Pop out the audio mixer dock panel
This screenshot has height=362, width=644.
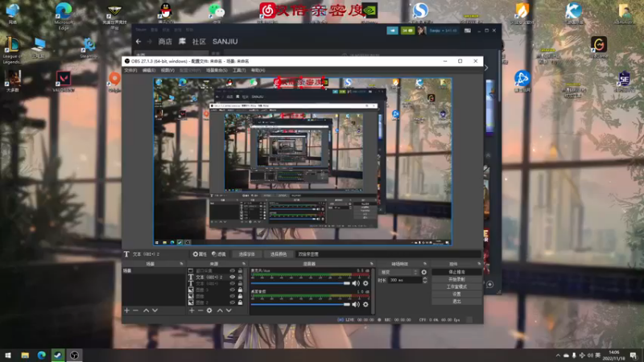371,264
